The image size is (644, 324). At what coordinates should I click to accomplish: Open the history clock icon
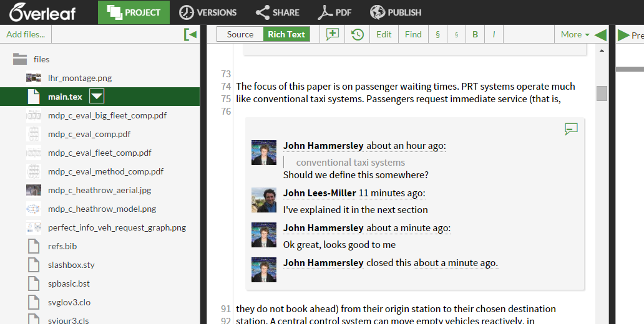pyautogui.click(x=358, y=34)
